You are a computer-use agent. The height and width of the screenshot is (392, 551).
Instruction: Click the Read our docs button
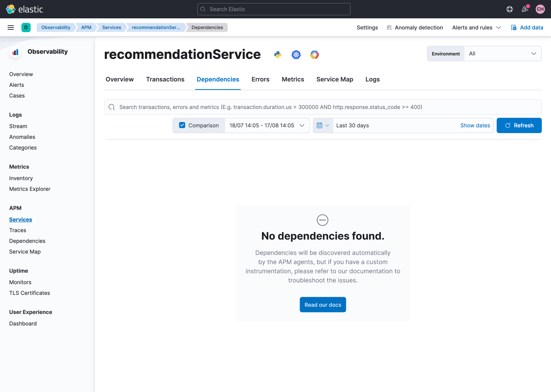323,304
